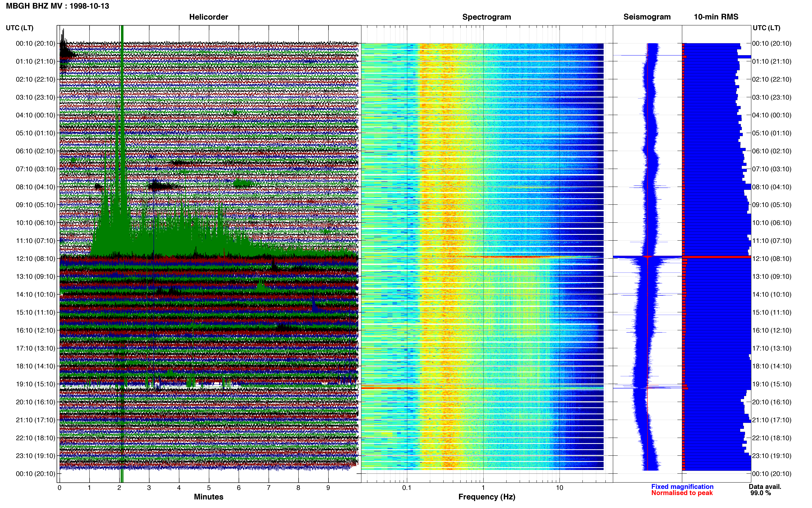The width and height of the screenshot is (812, 508).
Task: Click the right-axis time label '20:10 (16:10)'
Action: pos(772,402)
